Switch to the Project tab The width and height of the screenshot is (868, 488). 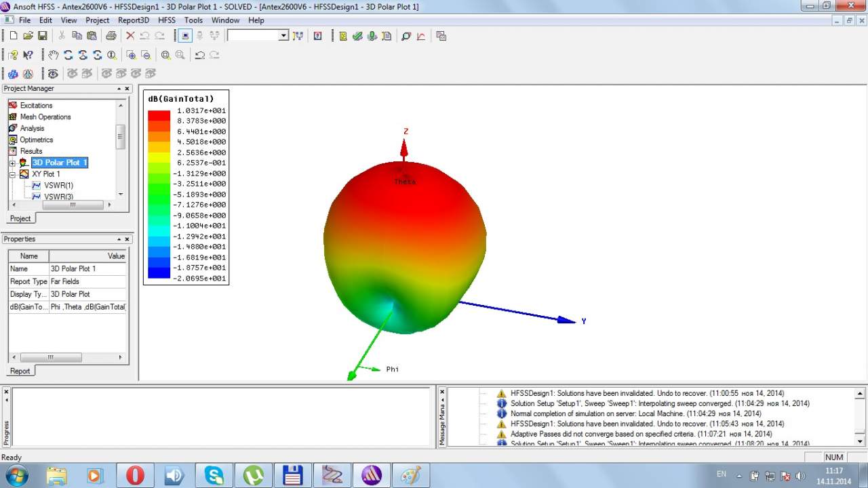click(20, 218)
